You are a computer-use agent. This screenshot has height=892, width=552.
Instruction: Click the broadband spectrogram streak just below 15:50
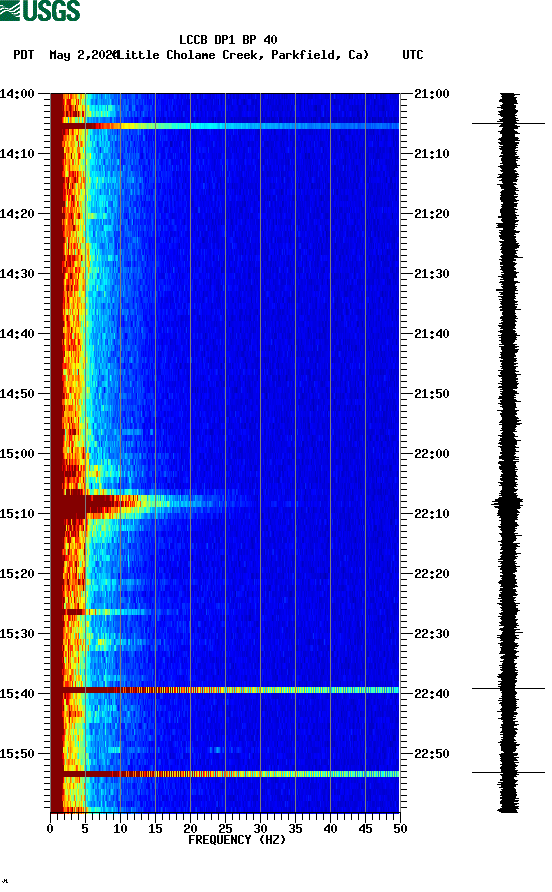point(225,774)
